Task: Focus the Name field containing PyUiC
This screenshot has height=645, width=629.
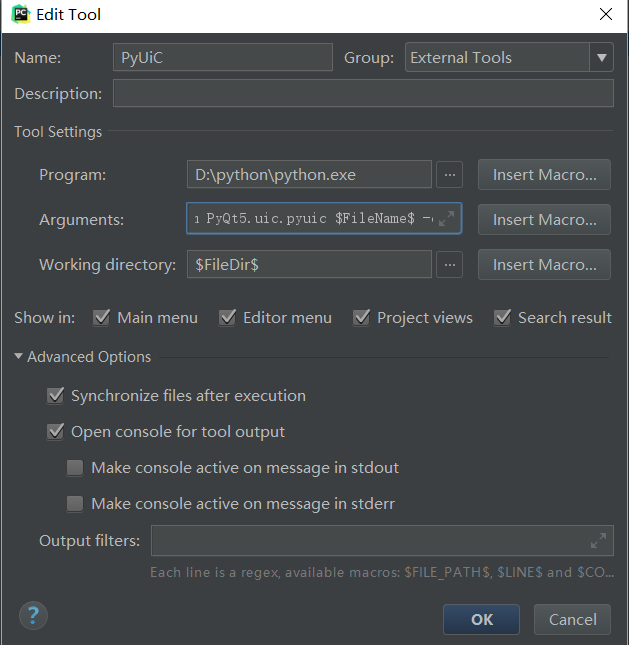Action: tap(221, 58)
